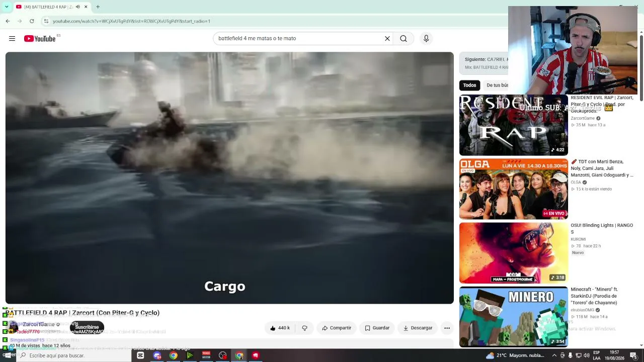Open the round dark-red taskbar app icon
Image resolution: width=644 pixels, height=362 pixels.
pyautogui.click(x=223, y=355)
